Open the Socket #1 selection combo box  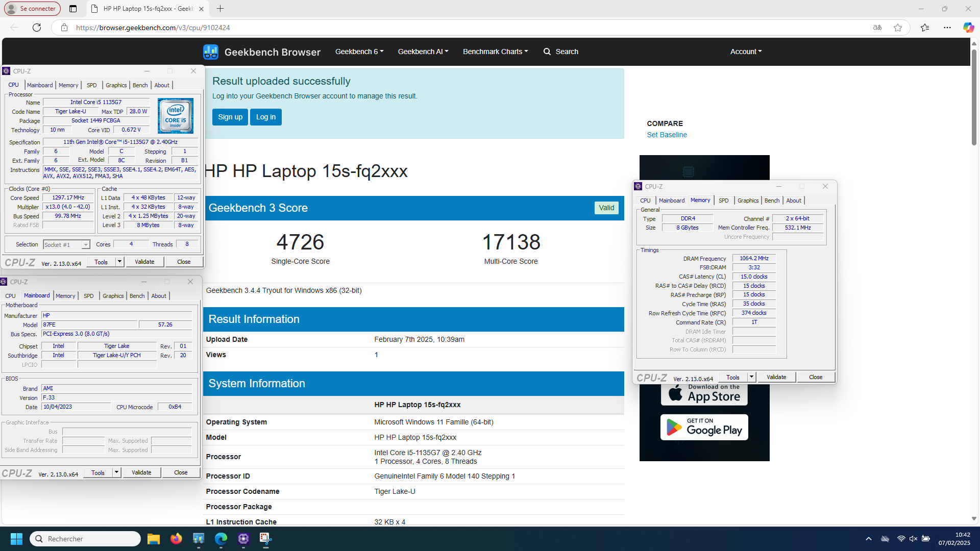pyautogui.click(x=66, y=244)
